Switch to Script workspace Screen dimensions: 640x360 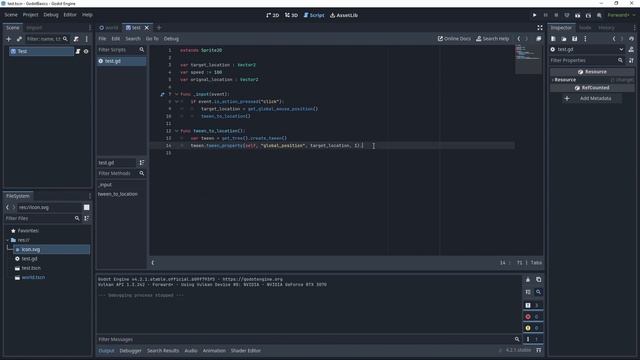coord(314,15)
